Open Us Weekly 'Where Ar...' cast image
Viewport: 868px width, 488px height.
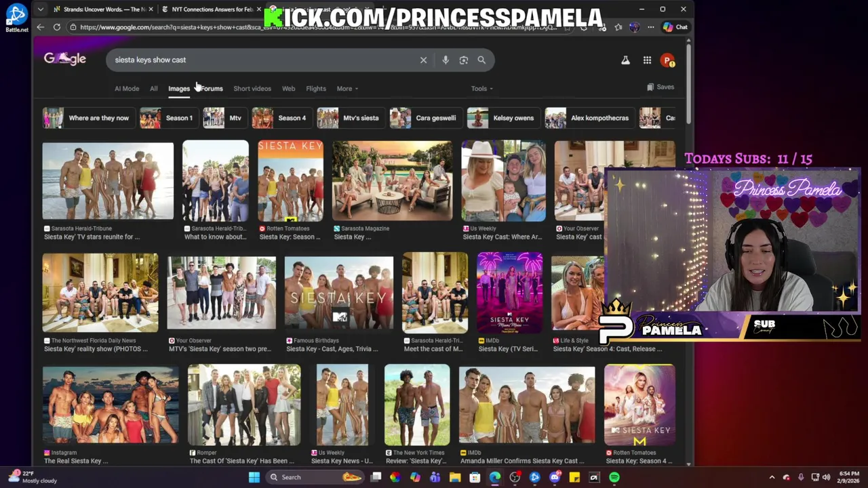(503, 181)
